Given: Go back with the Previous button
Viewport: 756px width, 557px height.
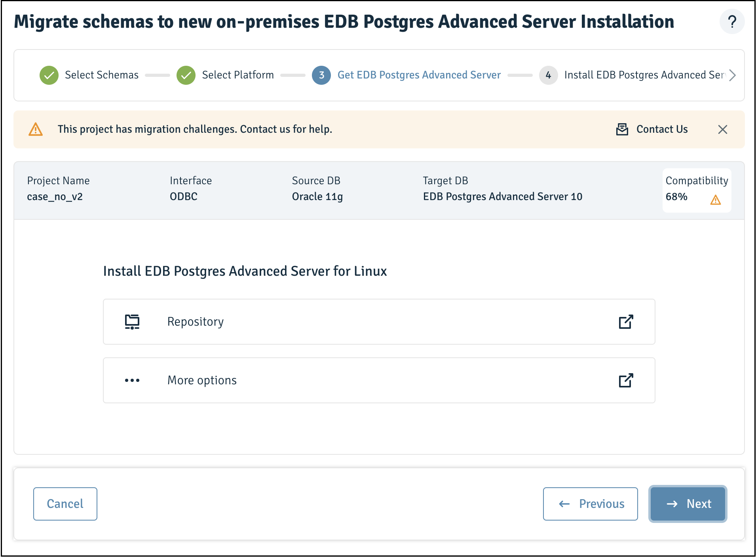Looking at the screenshot, I should coord(590,504).
